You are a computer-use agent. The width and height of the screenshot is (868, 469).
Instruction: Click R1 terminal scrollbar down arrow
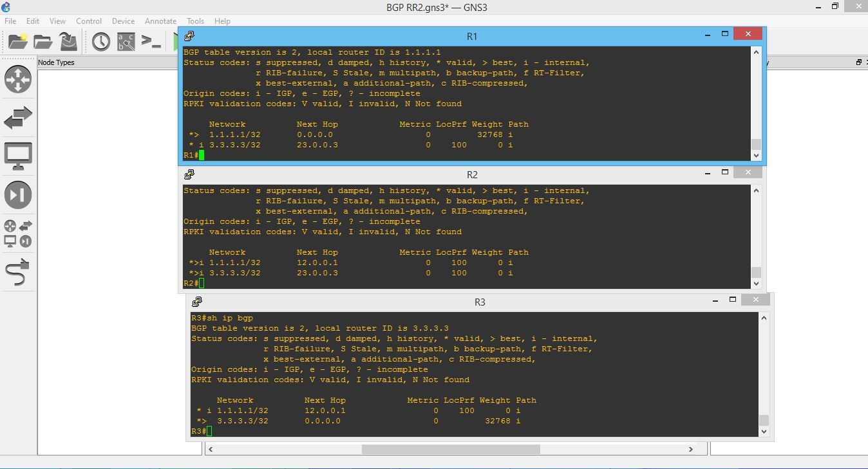click(757, 155)
